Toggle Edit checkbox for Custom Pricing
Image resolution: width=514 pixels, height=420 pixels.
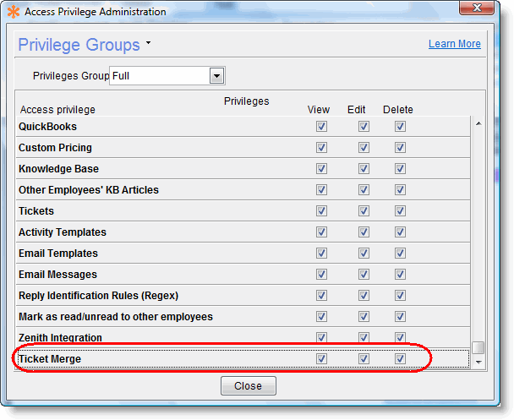[364, 148]
